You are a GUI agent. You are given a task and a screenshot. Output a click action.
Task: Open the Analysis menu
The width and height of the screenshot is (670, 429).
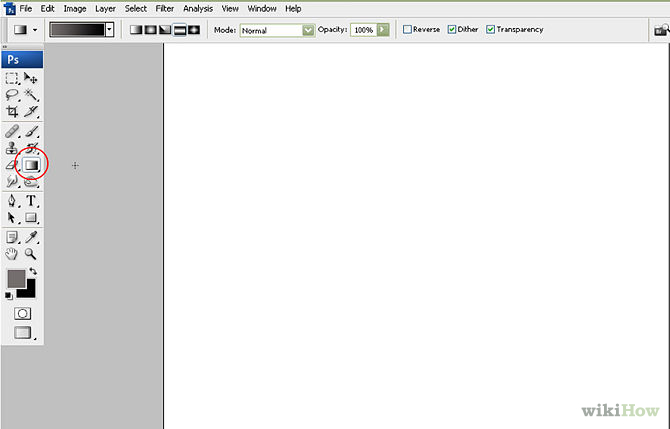(x=198, y=9)
